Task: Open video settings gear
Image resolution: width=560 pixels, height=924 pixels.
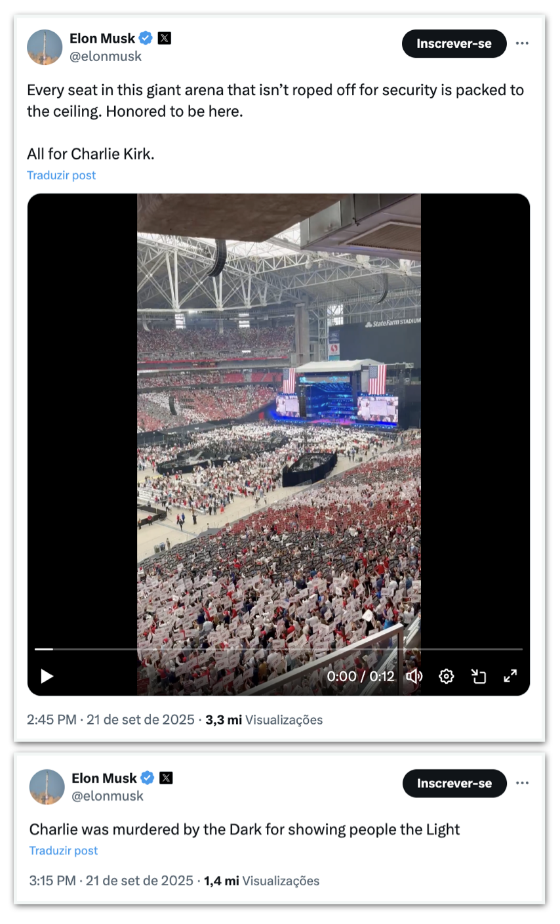Action: pyautogui.click(x=447, y=676)
